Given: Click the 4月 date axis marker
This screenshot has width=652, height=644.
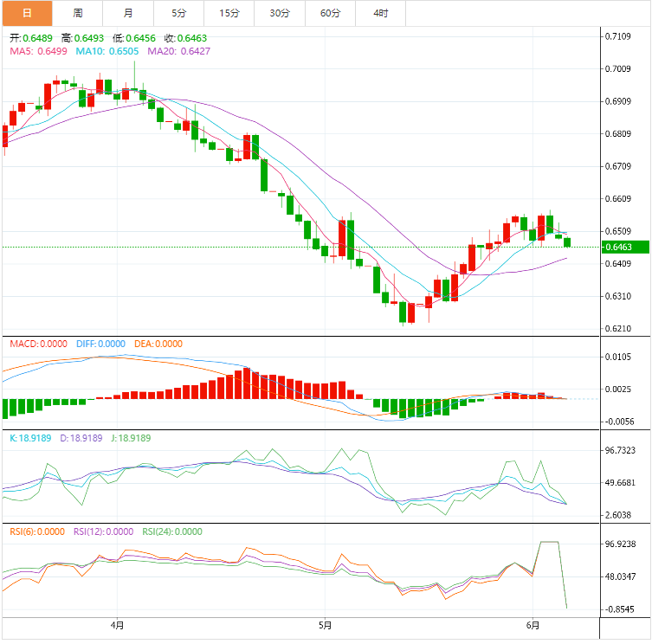Looking at the screenshot, I should click(x=117, y=625).
